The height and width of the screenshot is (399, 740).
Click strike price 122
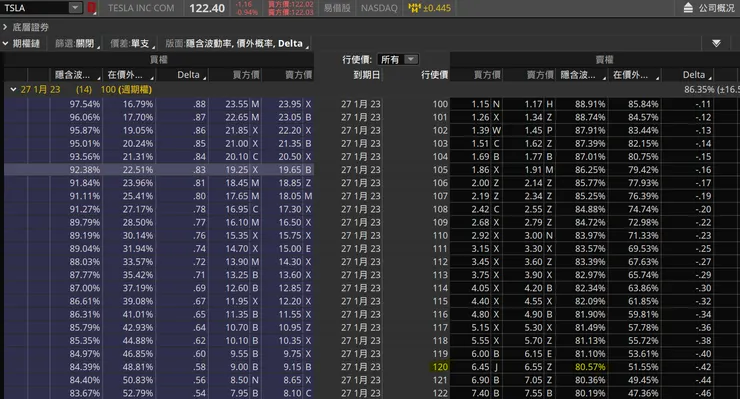[440, 393]
